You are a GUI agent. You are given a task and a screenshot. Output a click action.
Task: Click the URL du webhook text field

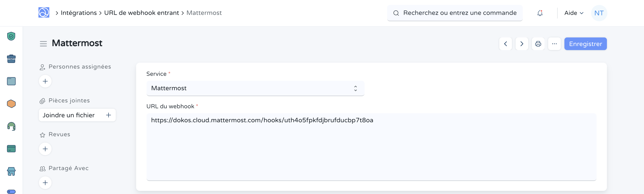pyautogui.click(x=371, y=147)
